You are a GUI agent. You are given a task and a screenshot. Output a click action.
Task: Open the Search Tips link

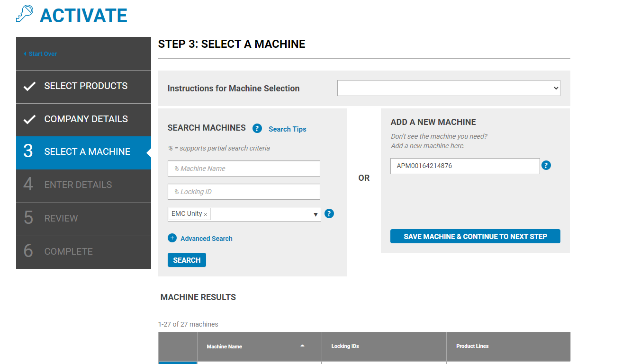pyautogui.click(x=287, y=129)
